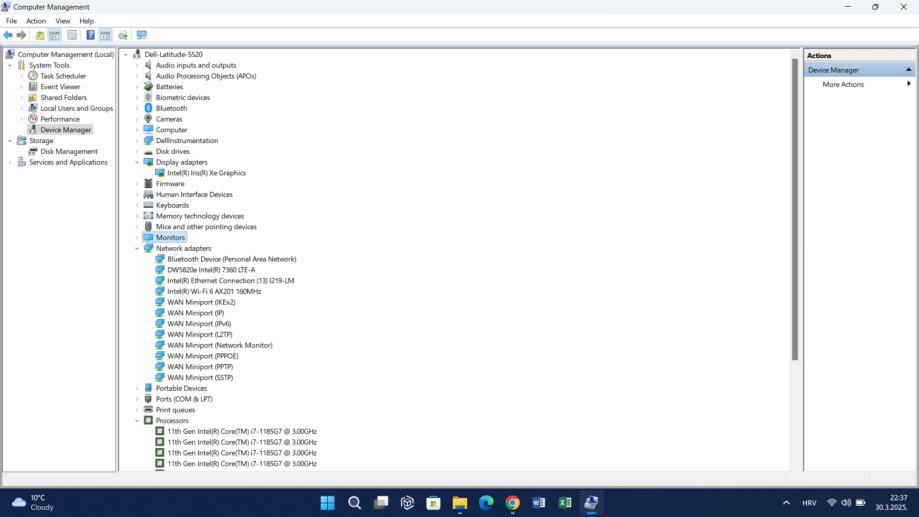Viewport: 919px width, 517px height.
Task: Click the Intel Iris Xe Graphics adapter icon
Action: [x=159, y=173]
